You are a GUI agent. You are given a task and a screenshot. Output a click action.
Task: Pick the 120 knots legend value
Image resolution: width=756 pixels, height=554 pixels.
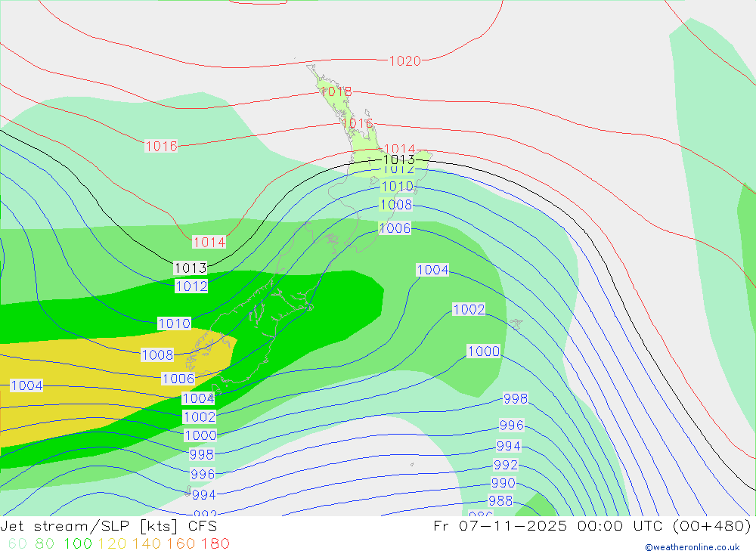tap(112, 543)
